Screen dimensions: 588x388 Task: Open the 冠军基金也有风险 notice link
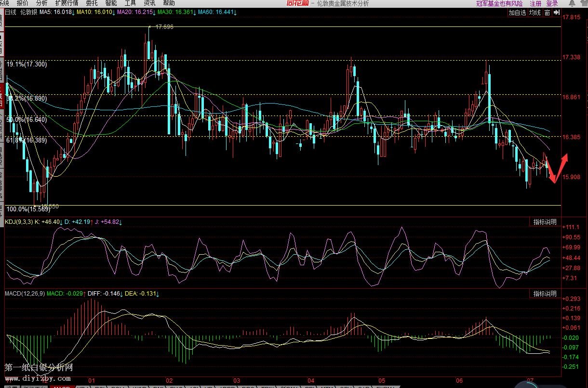point(499,3)
